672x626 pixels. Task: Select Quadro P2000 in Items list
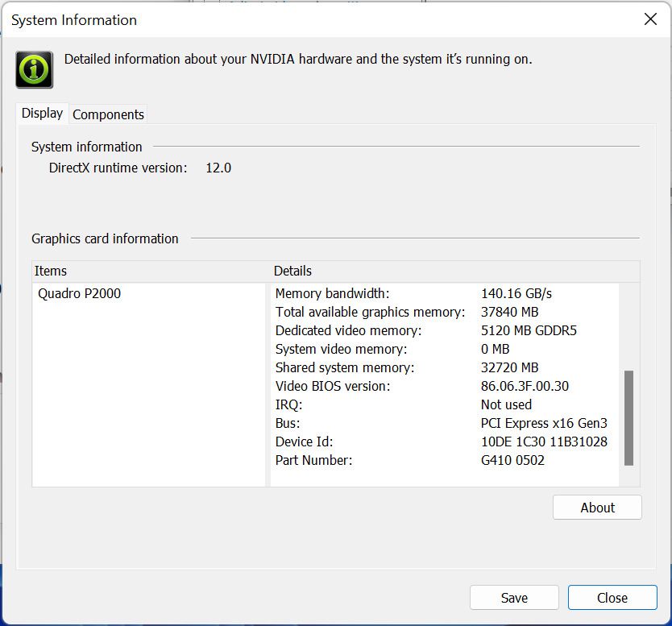tap(79, 293)
